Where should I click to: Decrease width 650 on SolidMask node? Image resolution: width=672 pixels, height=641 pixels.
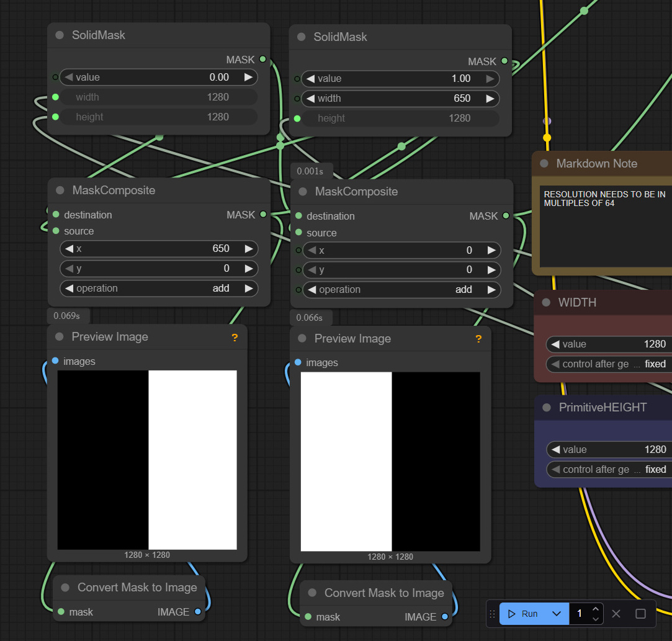311,99
